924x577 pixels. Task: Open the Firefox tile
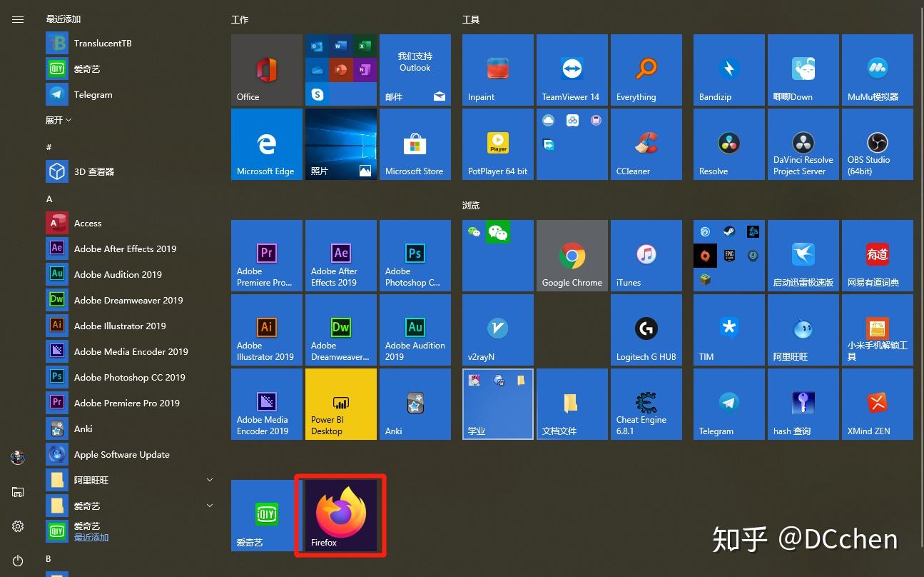(341, 516)
